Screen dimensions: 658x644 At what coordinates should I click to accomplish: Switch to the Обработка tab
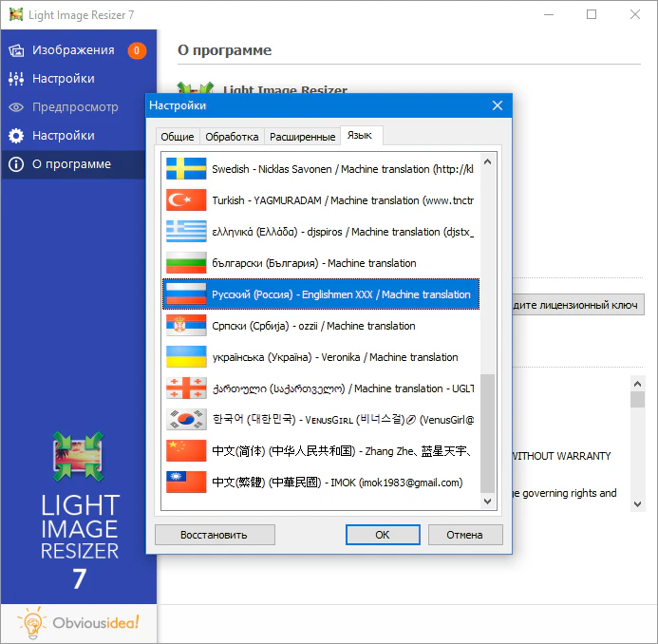(232, 137)
